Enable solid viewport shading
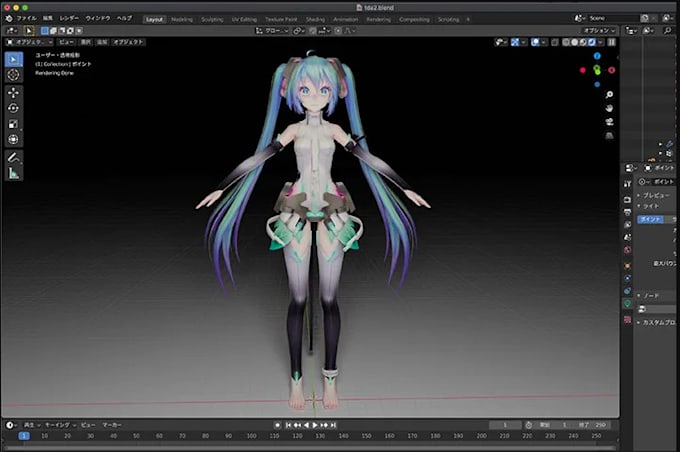This screenshot has width=680, height=452. click(x=575, y=42)
